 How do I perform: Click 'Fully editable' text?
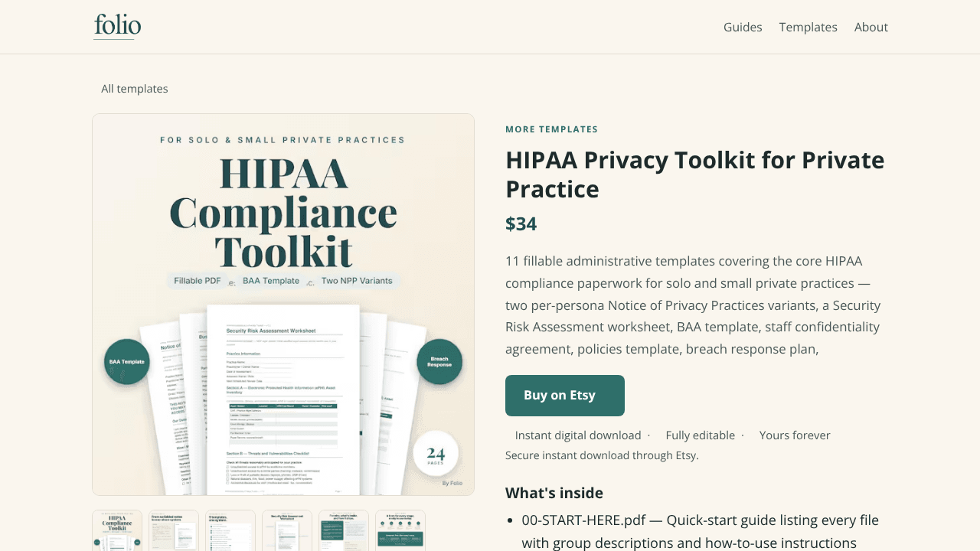tap(701, 435)
